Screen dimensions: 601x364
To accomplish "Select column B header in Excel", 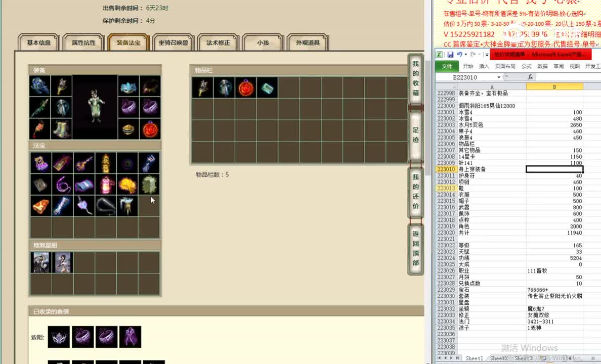I will click(x=554, y=87).
